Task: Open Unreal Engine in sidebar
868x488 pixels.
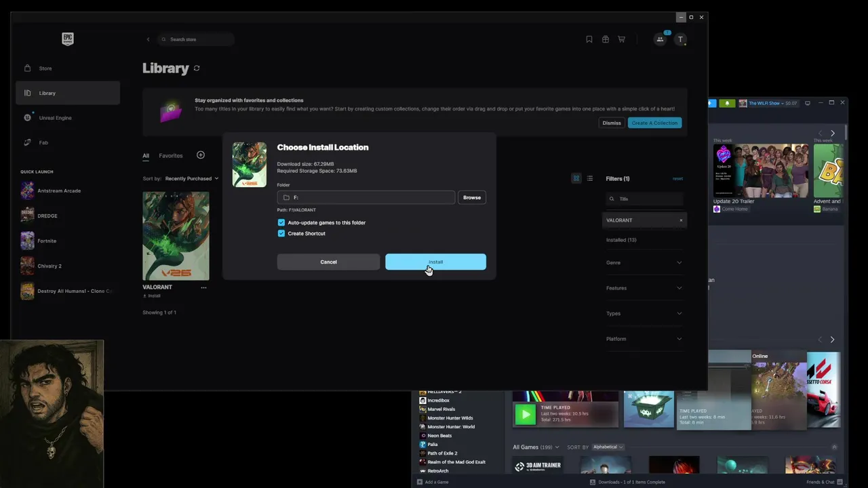Action: [x=68, y=118]
